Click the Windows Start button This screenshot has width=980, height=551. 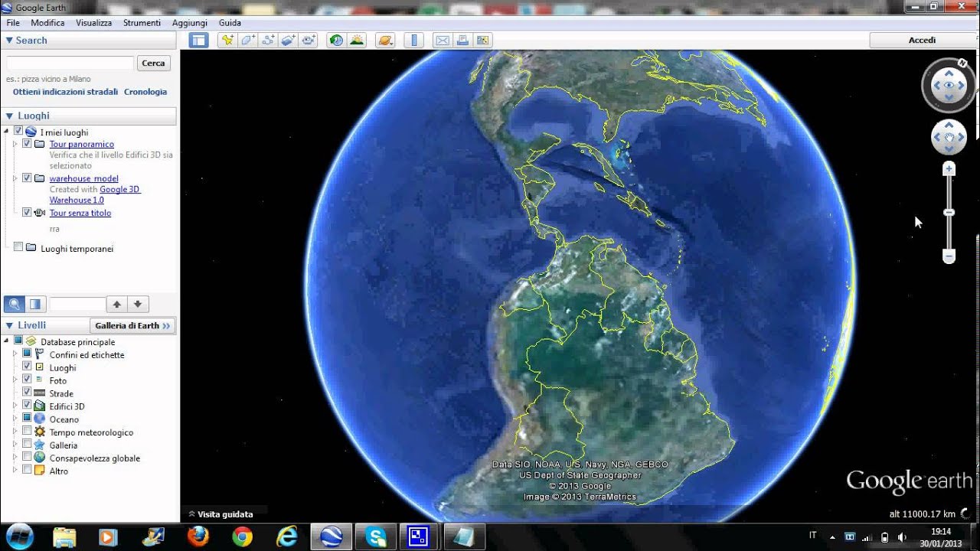pos(20,536)
